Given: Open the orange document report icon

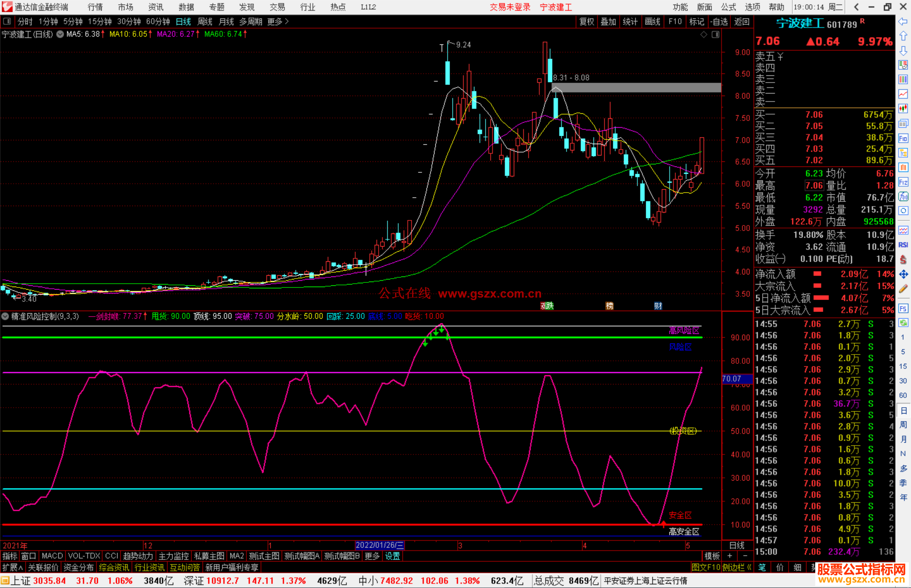Looking at the screenshot, I should (x=903, y=167).
